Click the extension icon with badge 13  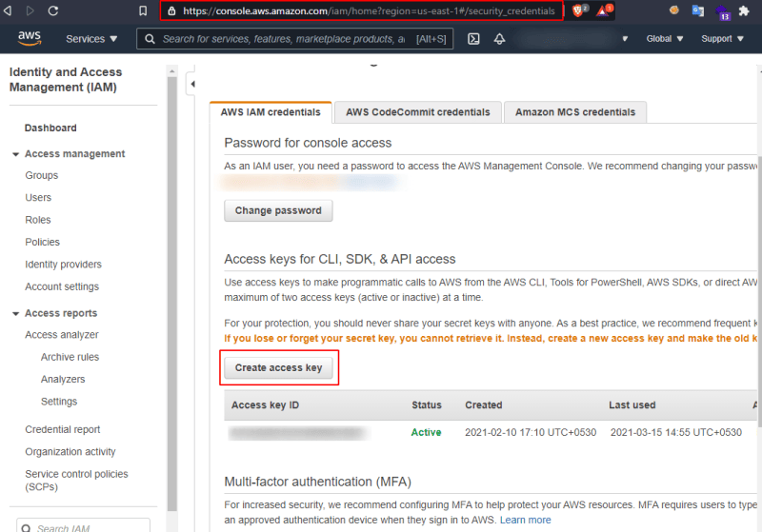(722, 12)
